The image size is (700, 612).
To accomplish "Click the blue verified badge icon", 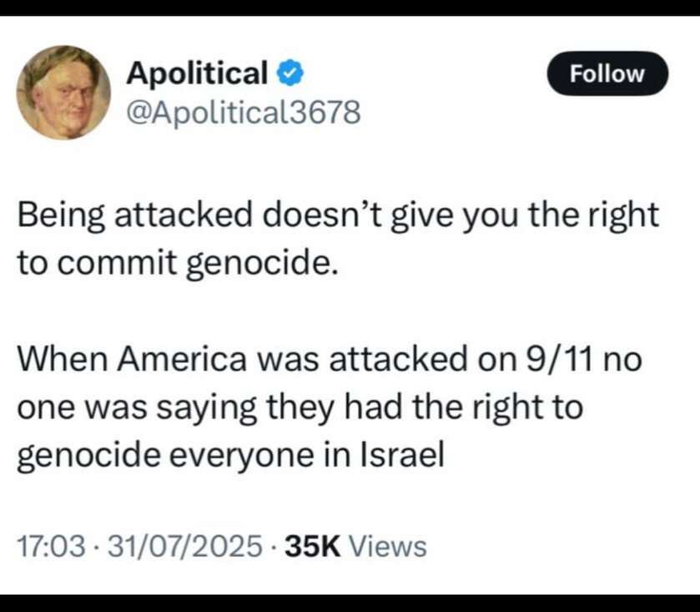I will click(290, 74).
